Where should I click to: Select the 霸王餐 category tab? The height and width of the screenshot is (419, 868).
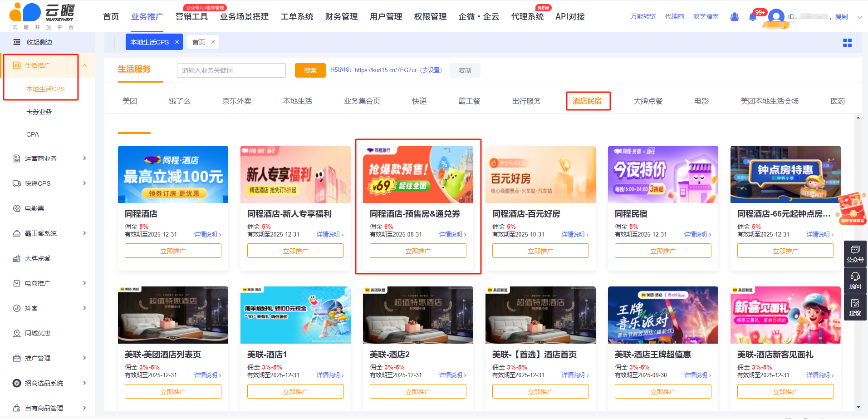(469, 101)
